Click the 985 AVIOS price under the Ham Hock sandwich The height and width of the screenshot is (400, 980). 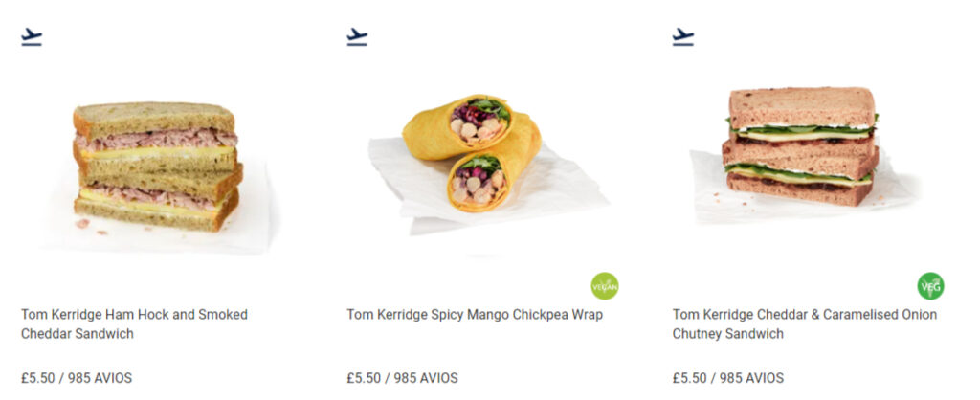pyautogui.click(x=100, y=378)
